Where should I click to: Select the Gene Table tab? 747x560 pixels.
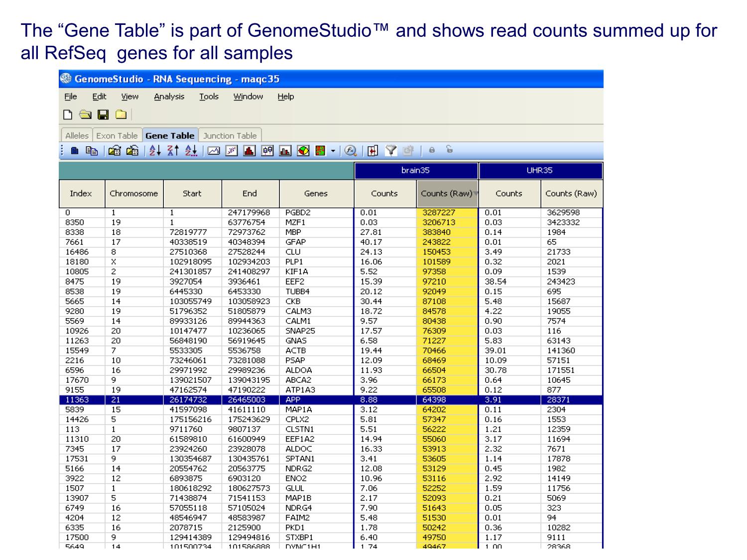pos(170,135)
